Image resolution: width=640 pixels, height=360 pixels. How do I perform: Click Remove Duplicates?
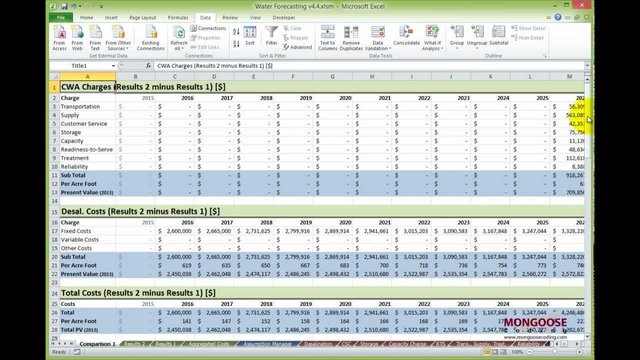(x=351, y=38)
